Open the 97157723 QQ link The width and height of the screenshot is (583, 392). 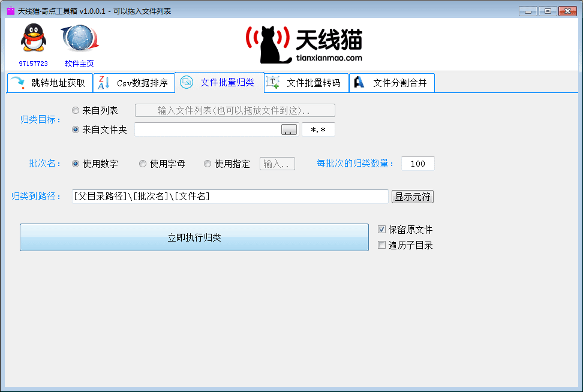tap(34, 64)
